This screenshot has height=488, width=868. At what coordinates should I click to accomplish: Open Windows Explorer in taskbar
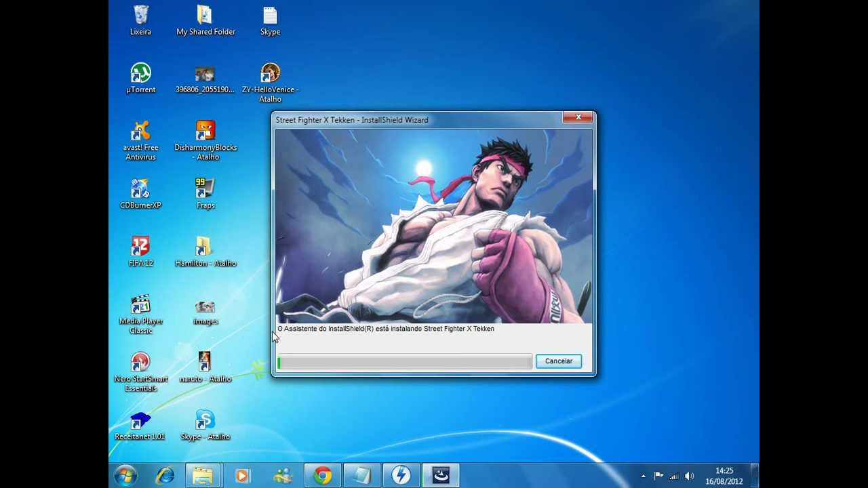point(202,476)
